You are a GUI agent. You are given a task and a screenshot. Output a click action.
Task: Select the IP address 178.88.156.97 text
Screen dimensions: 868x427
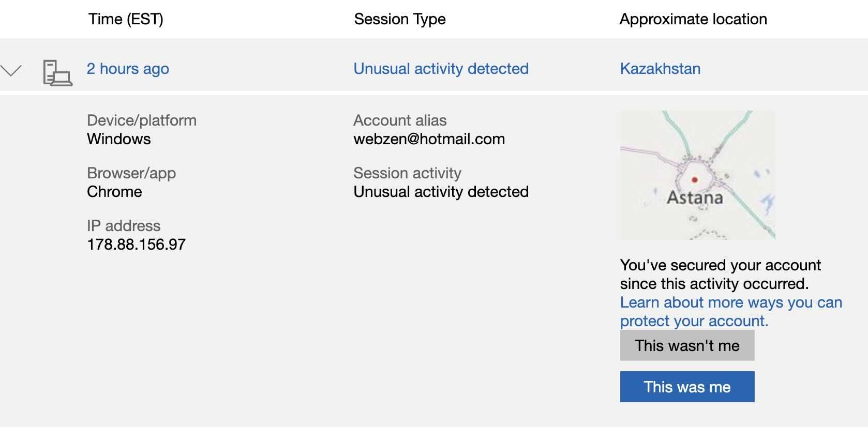(136, 245)
